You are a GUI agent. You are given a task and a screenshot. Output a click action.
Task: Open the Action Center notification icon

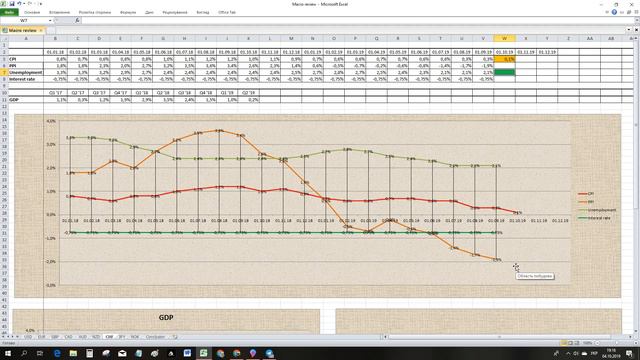click(x=630, y=353)
